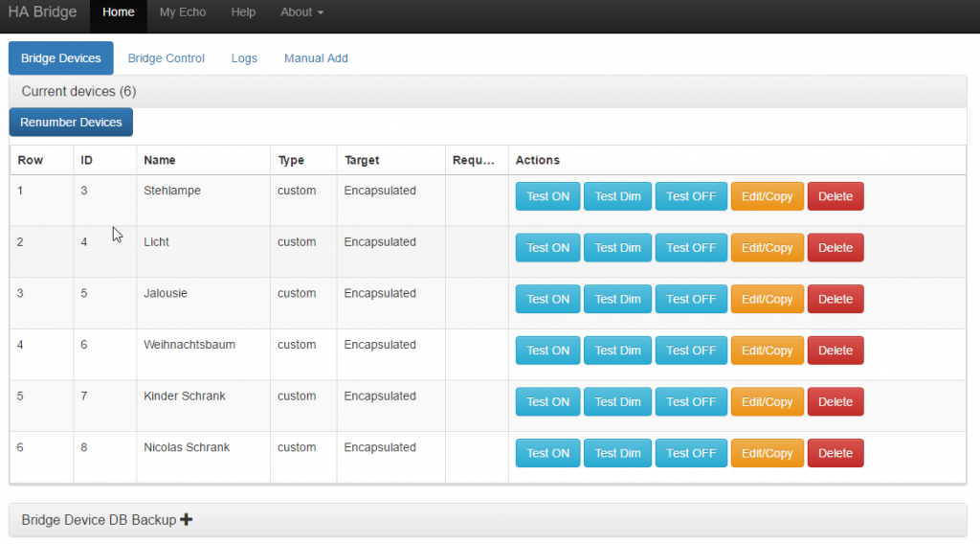980x544 pixels.
Task: Go to My Echo page
Action: coord(183,12)
